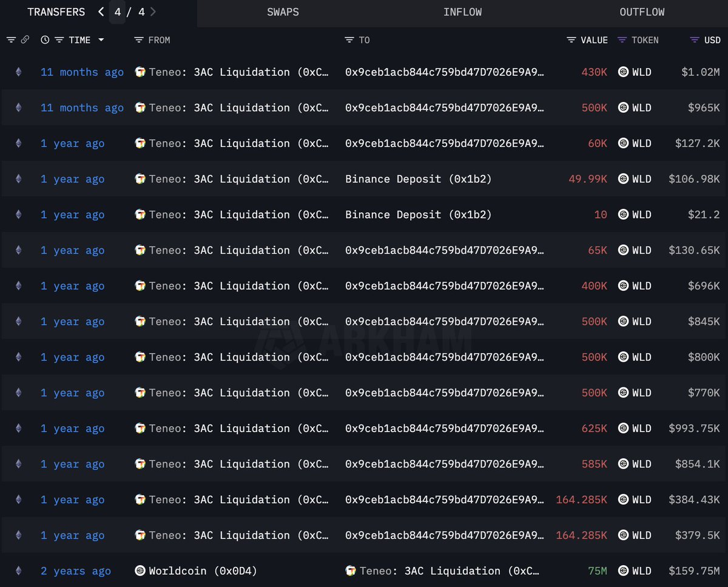Click the chain-link icon in the table header
This screenshot has height=587, width=728.
(25, 40)
